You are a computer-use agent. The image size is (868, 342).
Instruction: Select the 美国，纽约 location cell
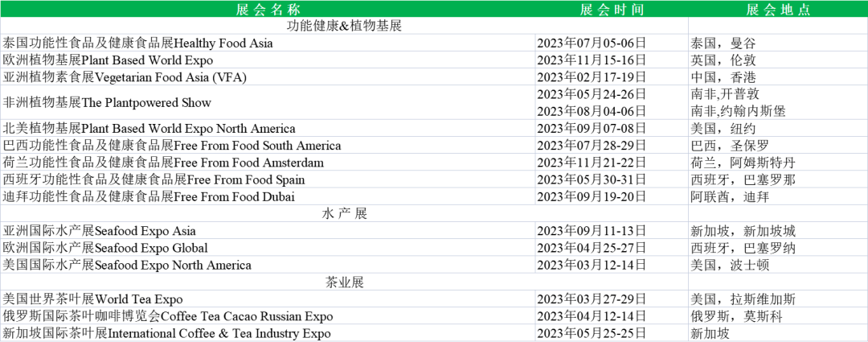click(778, 129)
